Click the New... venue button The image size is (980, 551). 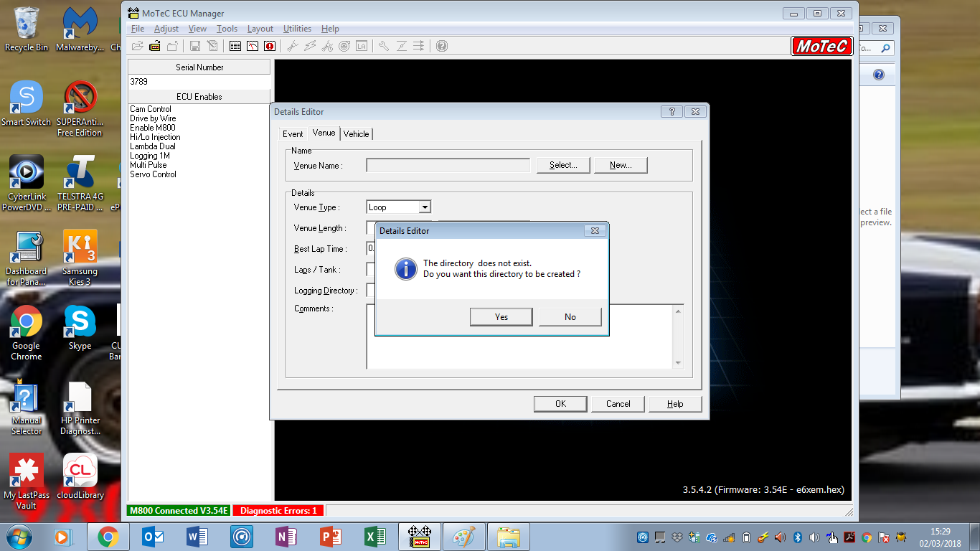pos(621,165)
